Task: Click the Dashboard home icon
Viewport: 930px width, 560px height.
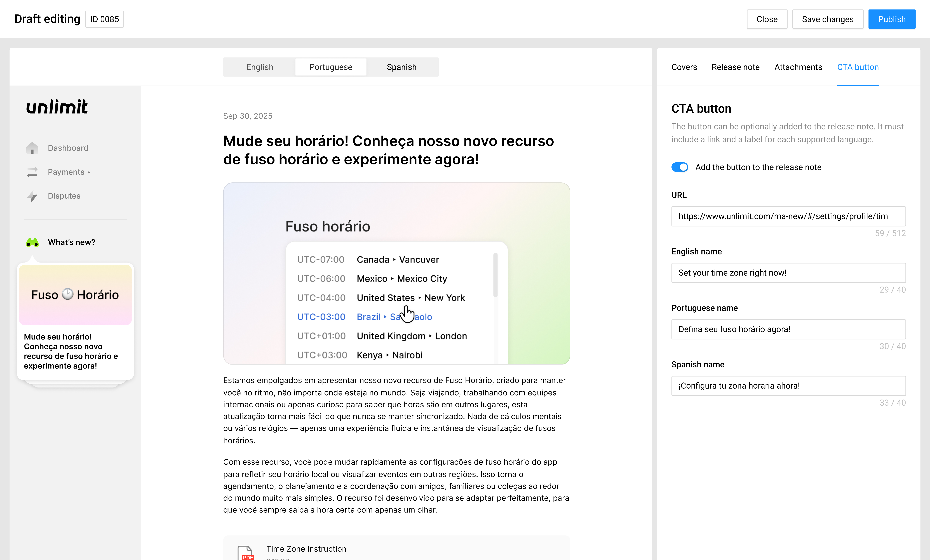Action: point(32,148)
